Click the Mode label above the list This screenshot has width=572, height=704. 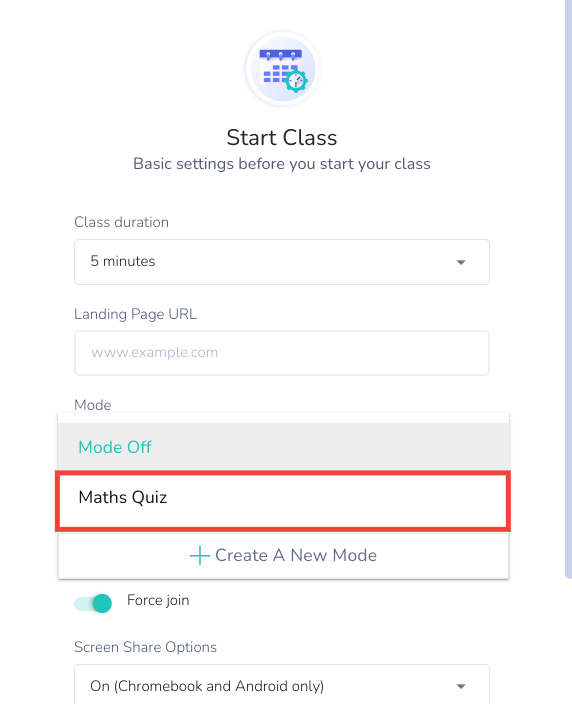(x=92, y=405)
